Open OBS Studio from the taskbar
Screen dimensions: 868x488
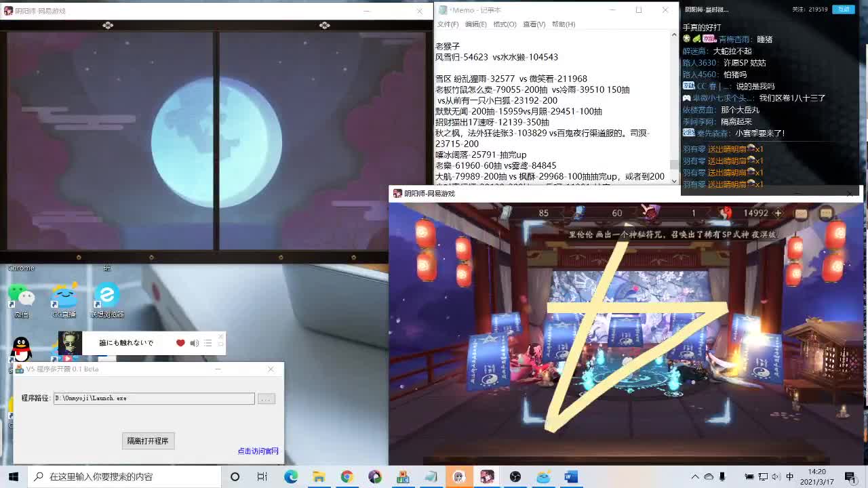click(515, 476)
